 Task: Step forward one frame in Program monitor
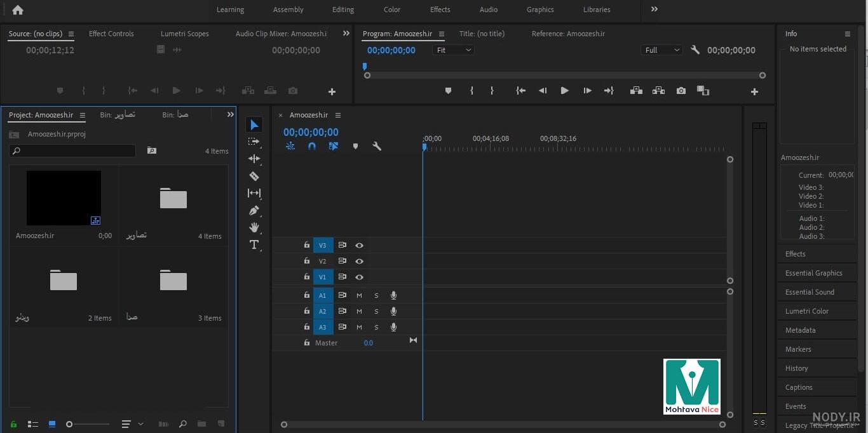tap(587, 91)
